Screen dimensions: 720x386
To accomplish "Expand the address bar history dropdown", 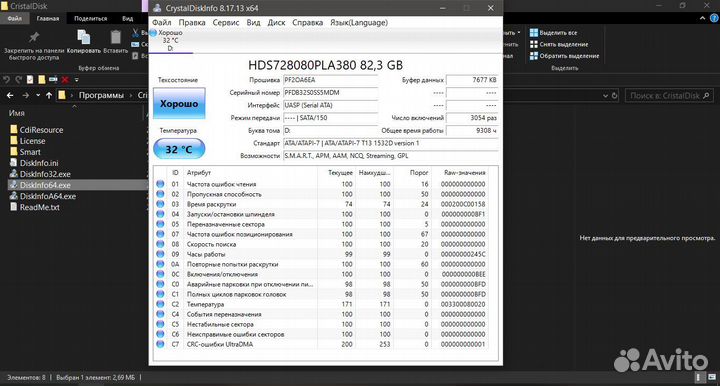I will coord(605,95).
